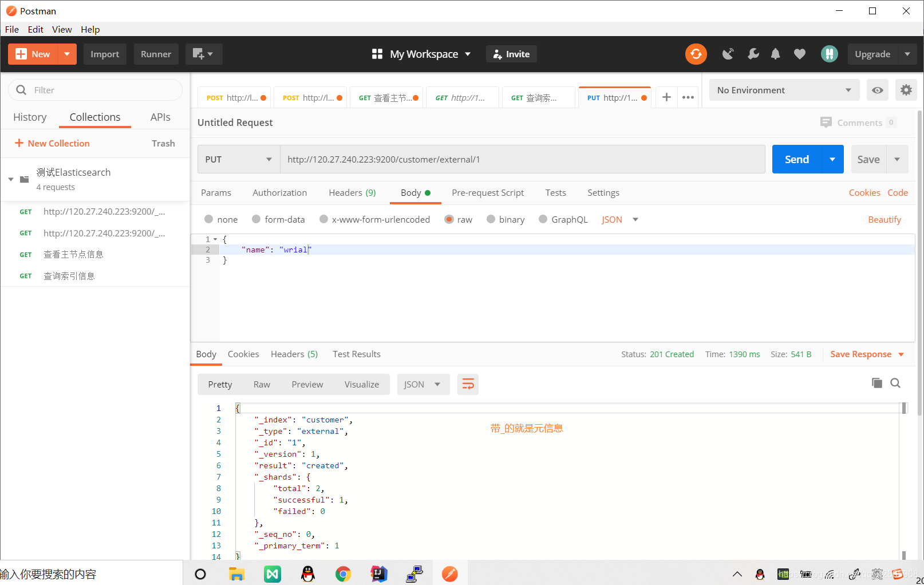Open File Explorer in the taskbar
Image resolution: width=924 pixels, height=585 pixels.
236,574
